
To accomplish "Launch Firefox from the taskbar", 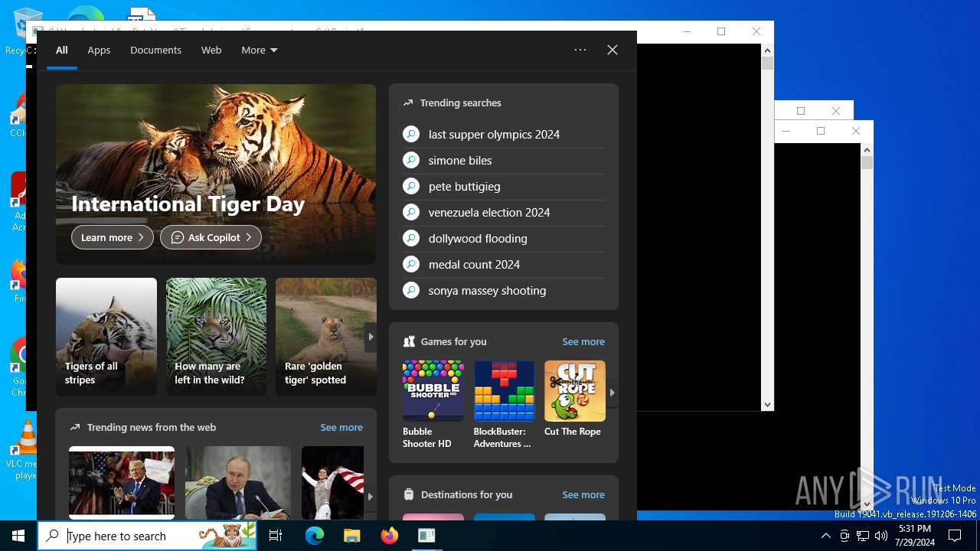I will 390,536.
